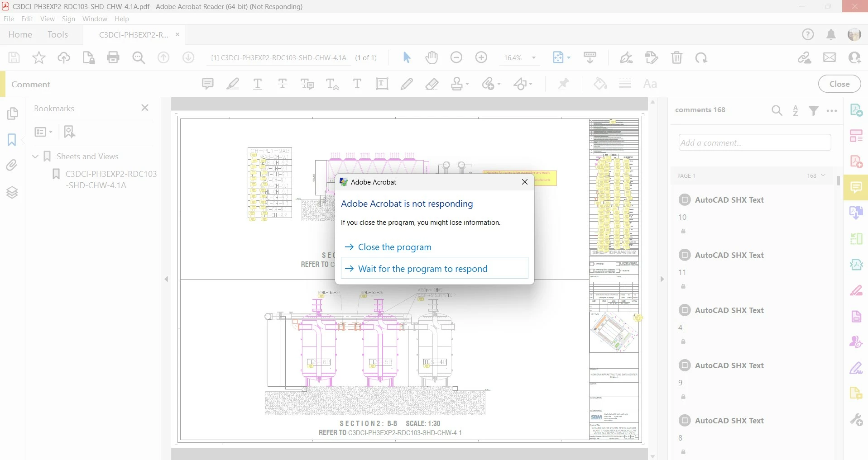The image size is (868, 460).
Task: Select the eraser drawing tool
Action: click(x=432, y=84)
